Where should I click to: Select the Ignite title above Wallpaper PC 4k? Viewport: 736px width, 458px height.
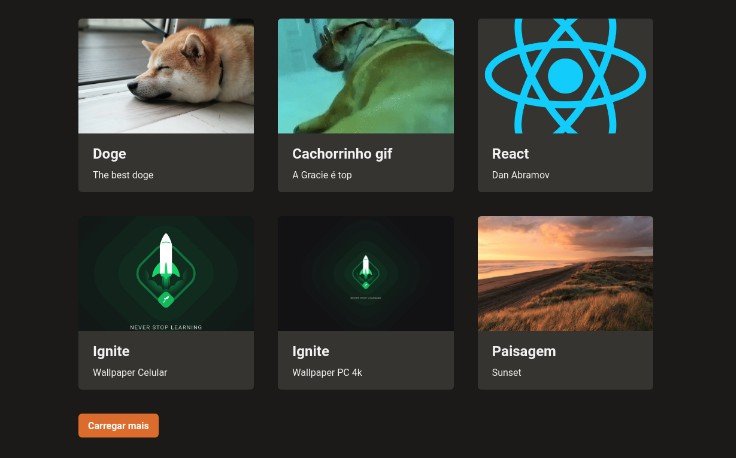[x=311, y=351]
